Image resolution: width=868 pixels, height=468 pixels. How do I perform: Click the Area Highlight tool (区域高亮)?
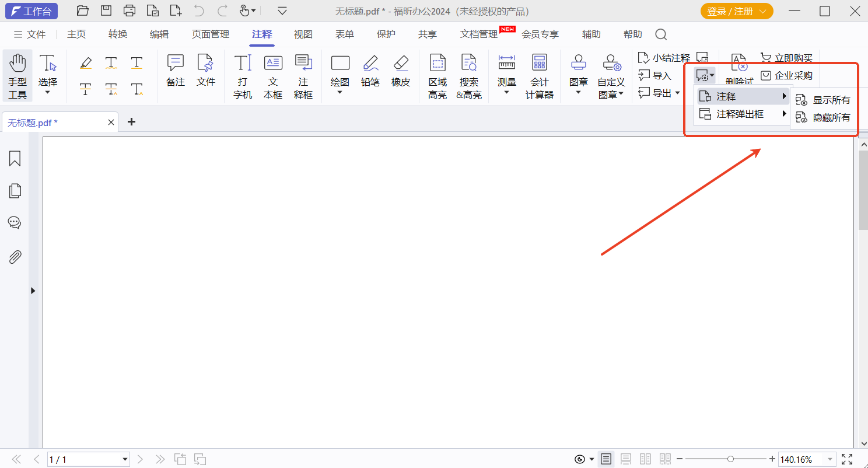point(437,76)
